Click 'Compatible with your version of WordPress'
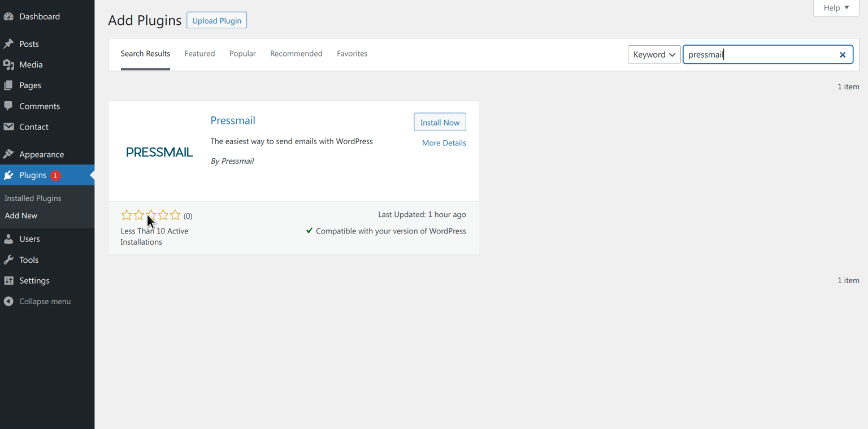 tap(391, 231)
